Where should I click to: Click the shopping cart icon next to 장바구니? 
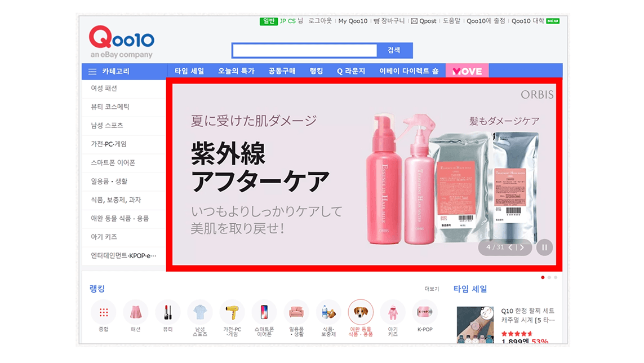click(x=376, y=21)
